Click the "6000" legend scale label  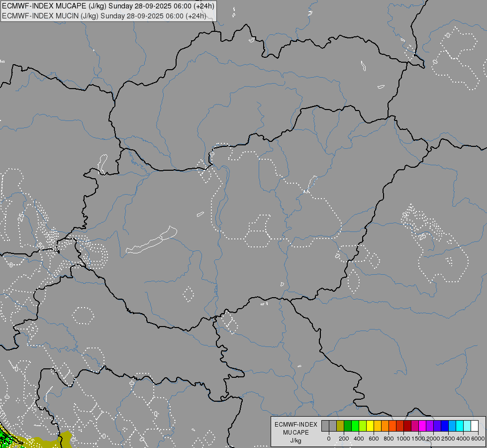(478, 439)
